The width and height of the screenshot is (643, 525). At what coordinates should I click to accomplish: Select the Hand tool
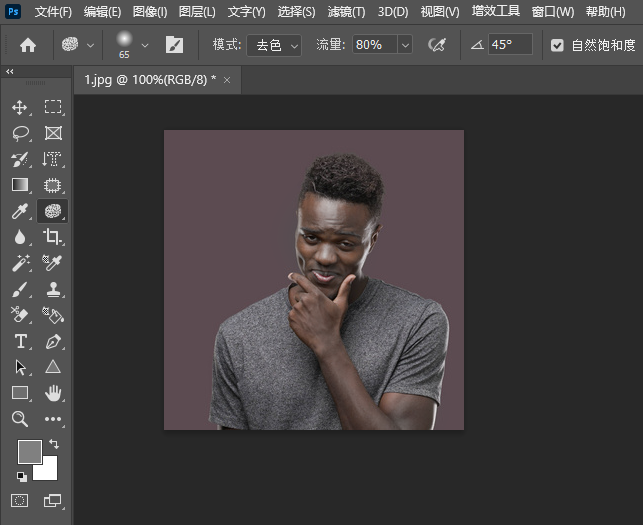coord(53,393)
